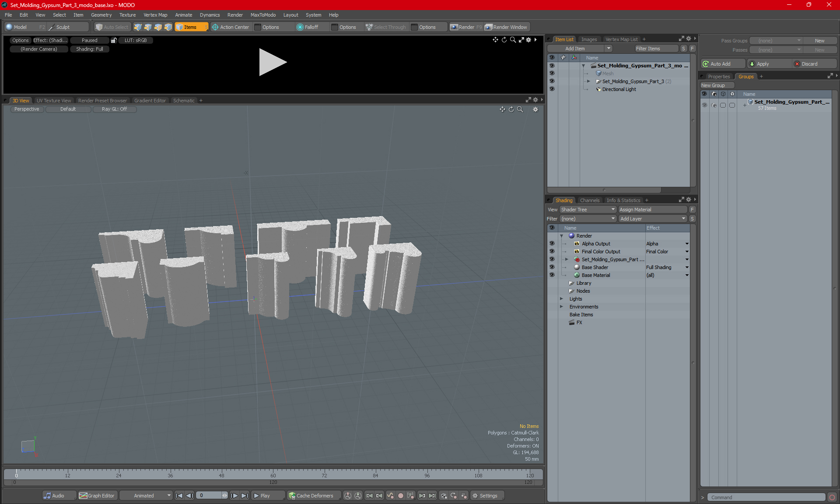Expand the Set_Molding_Gypsum_Part_3 item group
Viewport: 840px width, 504px height.
point(588,81)
